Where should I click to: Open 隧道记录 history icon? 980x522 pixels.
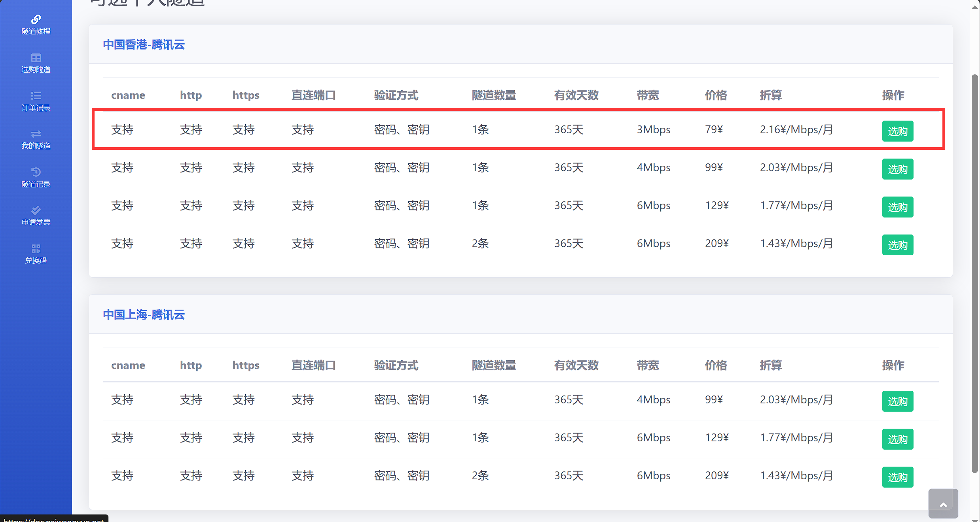pyautogui.click(x=36, y=172)
